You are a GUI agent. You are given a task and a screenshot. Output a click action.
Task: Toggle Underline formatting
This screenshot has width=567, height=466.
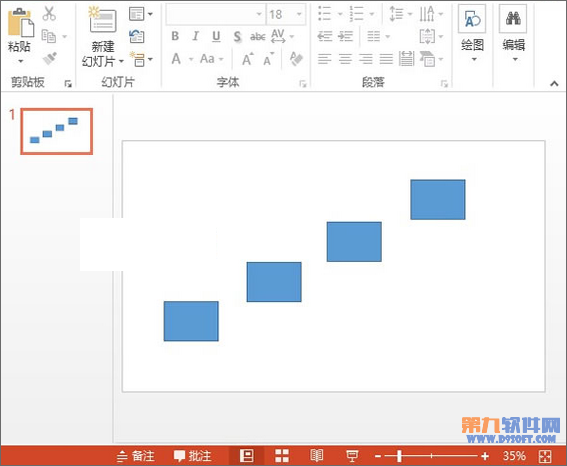216,36
